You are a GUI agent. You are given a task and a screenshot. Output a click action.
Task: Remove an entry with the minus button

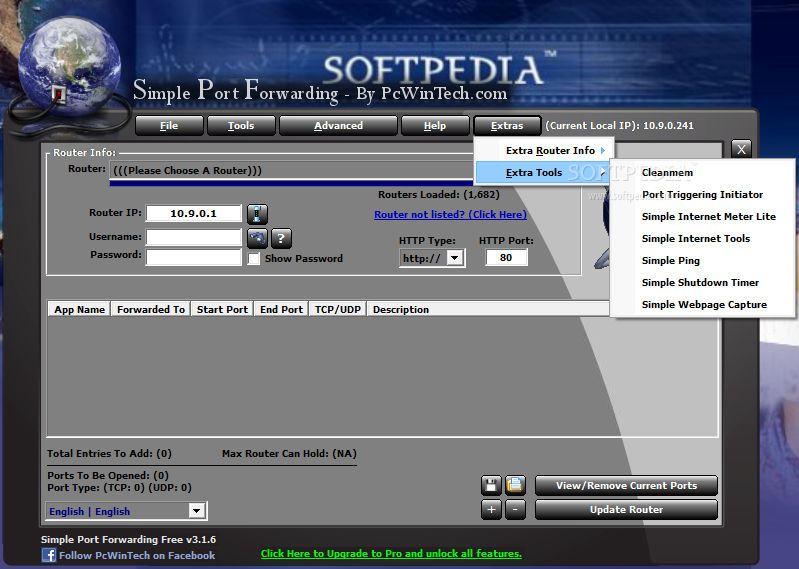click(515, 509)
